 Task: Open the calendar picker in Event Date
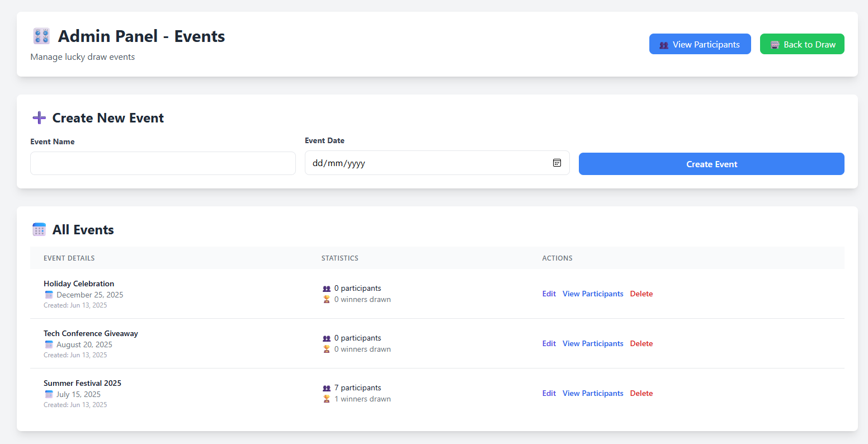pyautogui.click(x=556, y=163)
